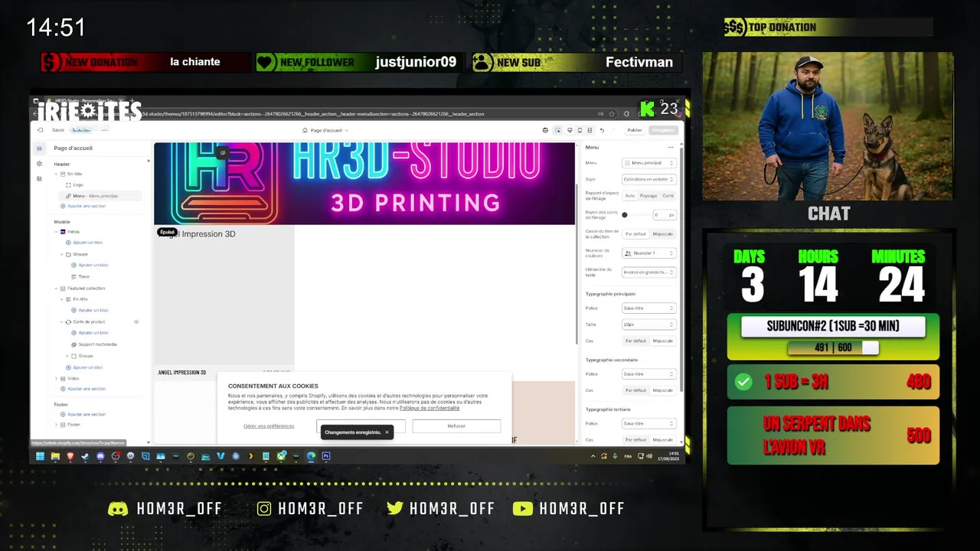Expand the Groupe block under Carte de produit
This screenshot has height=551, width=980.
67,356
